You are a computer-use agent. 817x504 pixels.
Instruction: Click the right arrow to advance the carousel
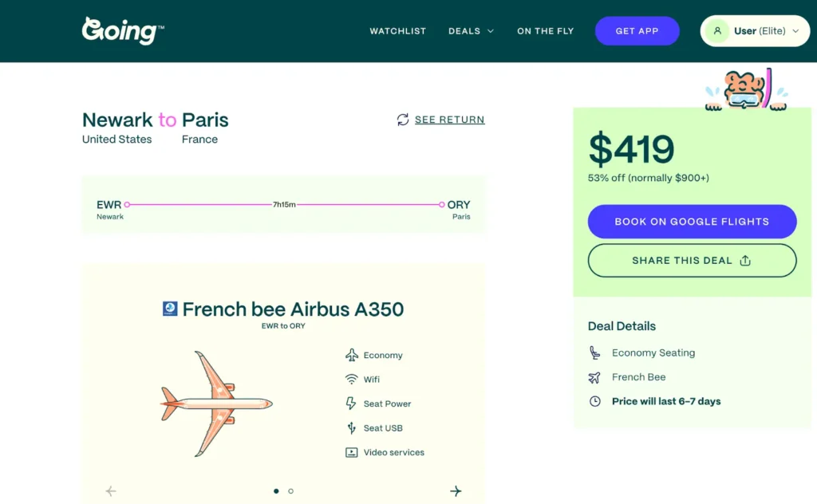coord(457,491)
